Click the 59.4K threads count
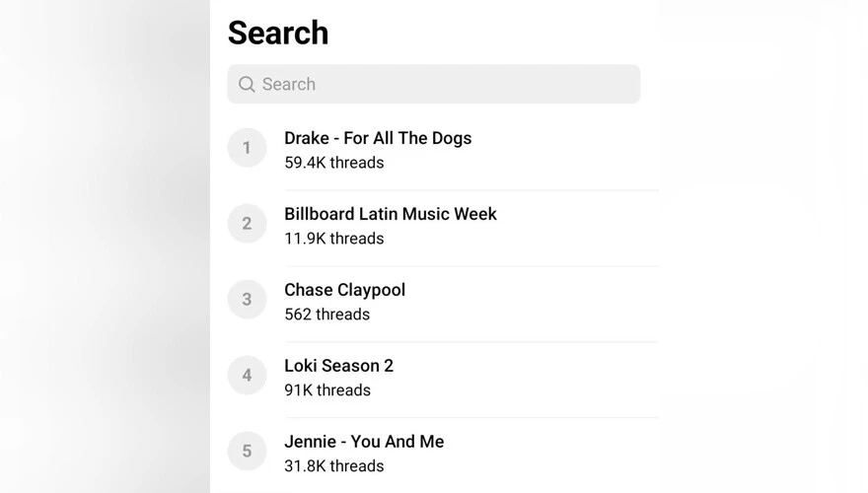 coord(334,163)
